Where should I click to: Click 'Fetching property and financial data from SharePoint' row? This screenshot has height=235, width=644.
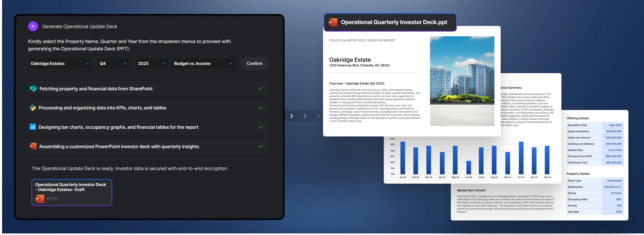[147, 88]
